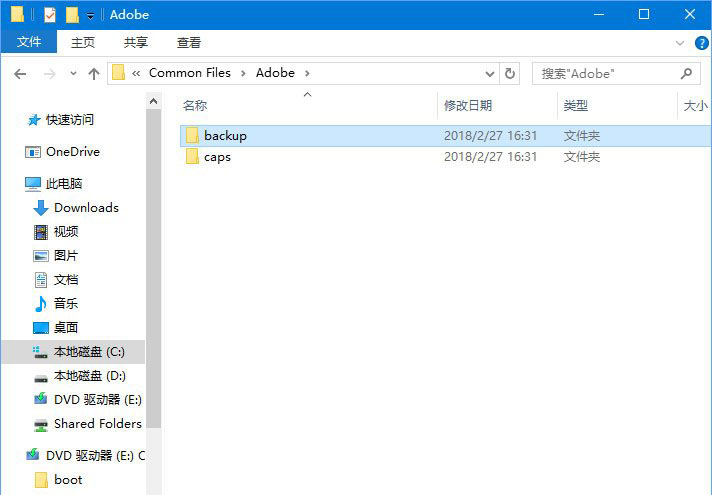This screenshot has height=495, width=712.
Task: Sort by the 大小 column header
Action: click(x=695, y=106)
